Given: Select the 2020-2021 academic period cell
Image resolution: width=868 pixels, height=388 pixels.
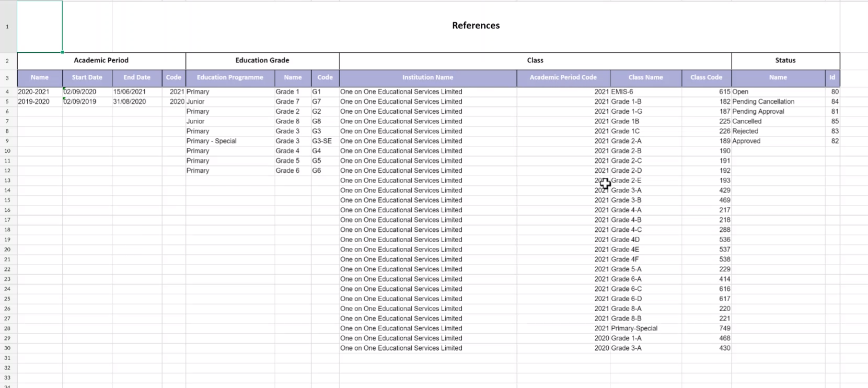Looking at the screenshot, I should 40,92.
